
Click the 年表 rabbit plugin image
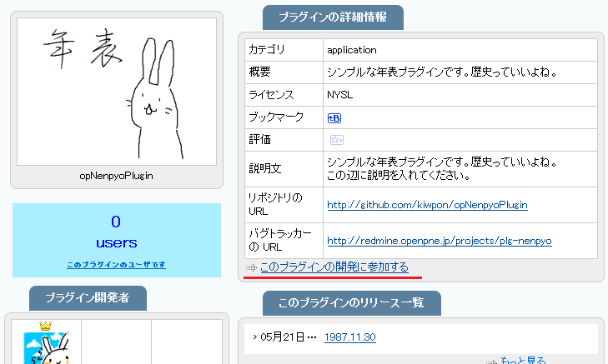[117, 92]
